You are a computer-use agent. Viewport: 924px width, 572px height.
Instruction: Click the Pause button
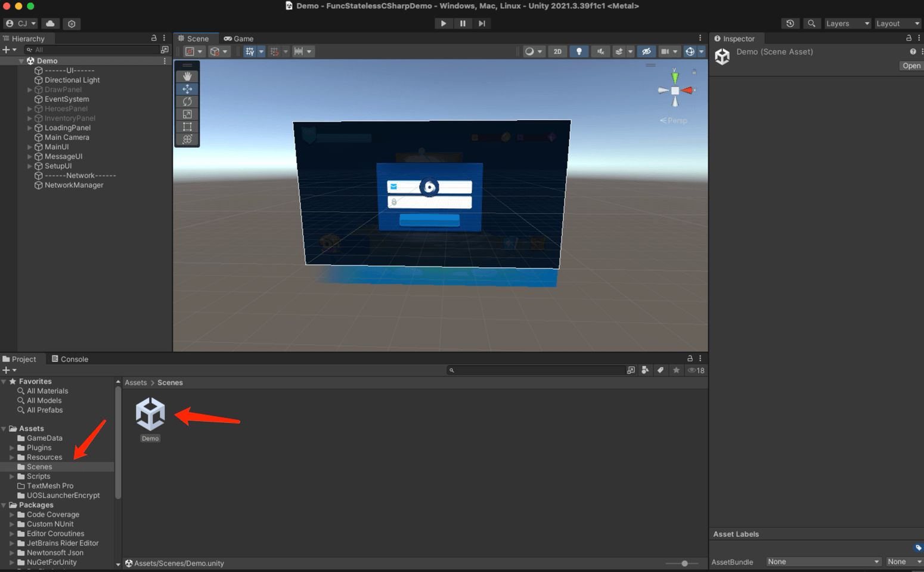click(x=463, y=23)
